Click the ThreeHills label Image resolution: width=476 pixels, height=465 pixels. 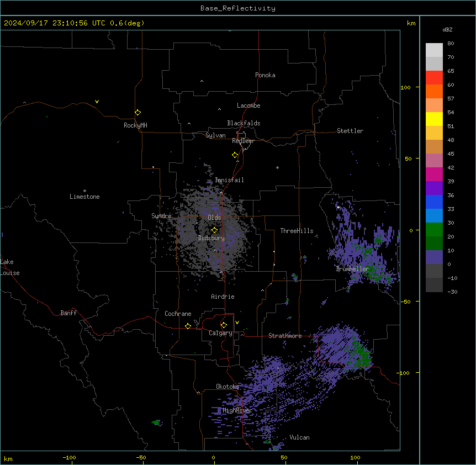coord(297,231)
